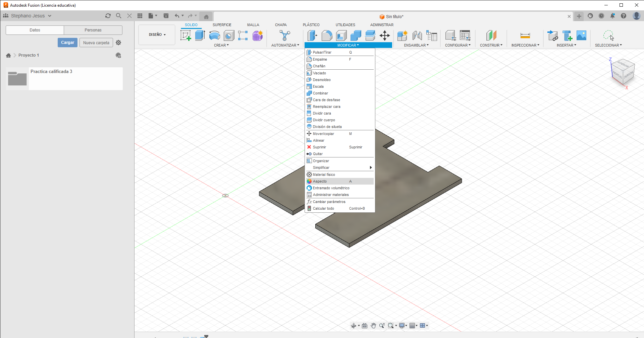Click the ViewCube orientation cube
Screen dimensions: 644x338
point(623,72)
